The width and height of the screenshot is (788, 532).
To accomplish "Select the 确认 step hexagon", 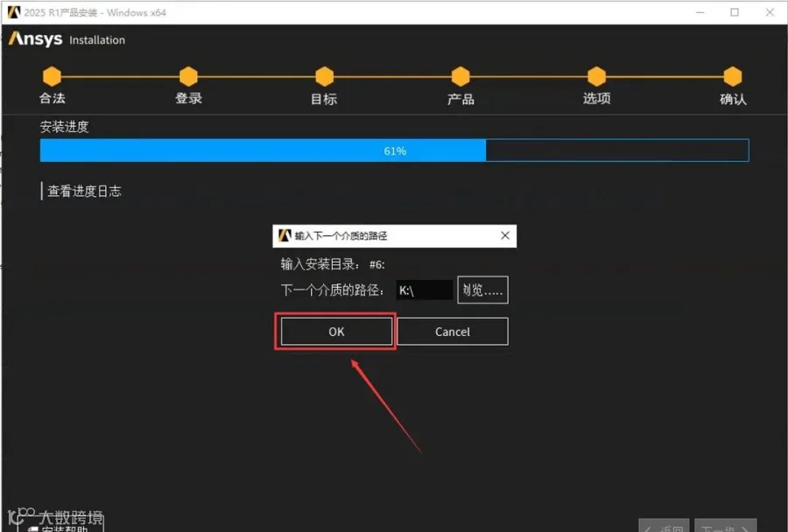I will (733, 76).
